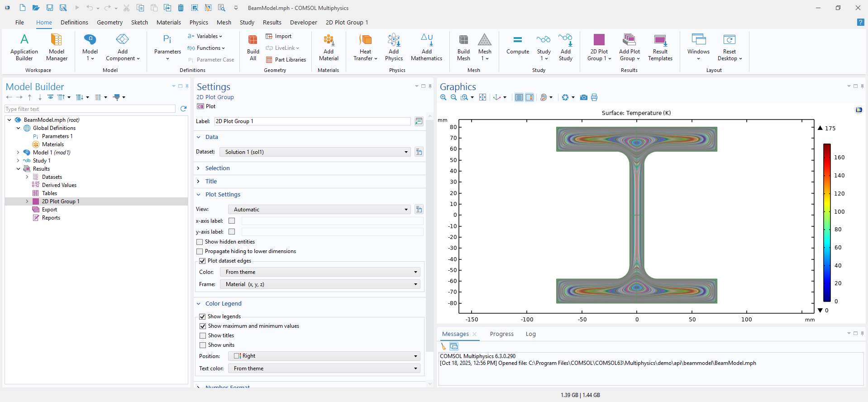Screen dimensions: 868x402
Task: Click the Compute button in ribbon
Action: point(518,45)
